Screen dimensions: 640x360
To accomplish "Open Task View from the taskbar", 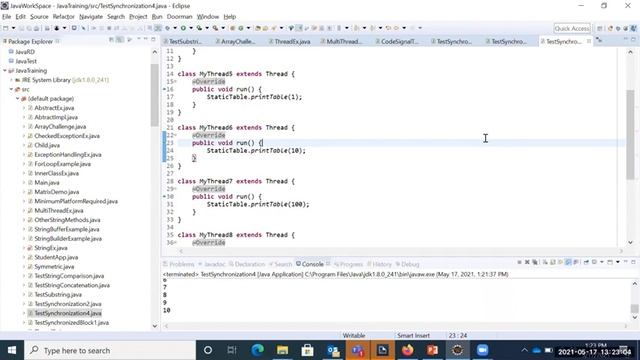I will 232,350.
